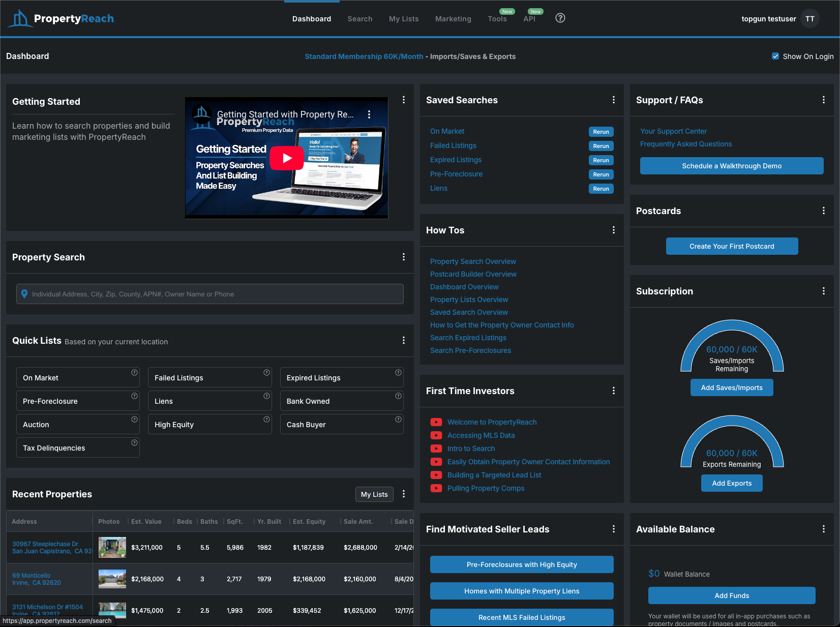Open the help question mark icon
The height and width of the screenshot is (627, 840).
click(x=560, y=18)
